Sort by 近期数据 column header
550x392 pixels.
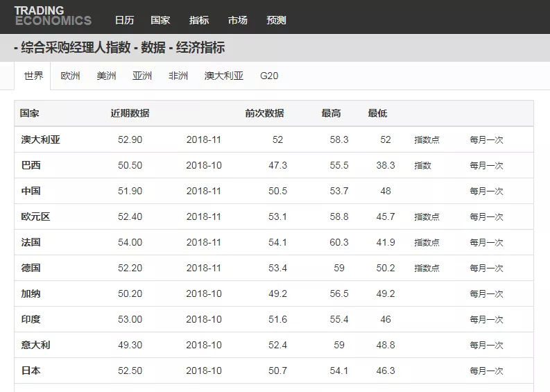(x=130, y=113)
